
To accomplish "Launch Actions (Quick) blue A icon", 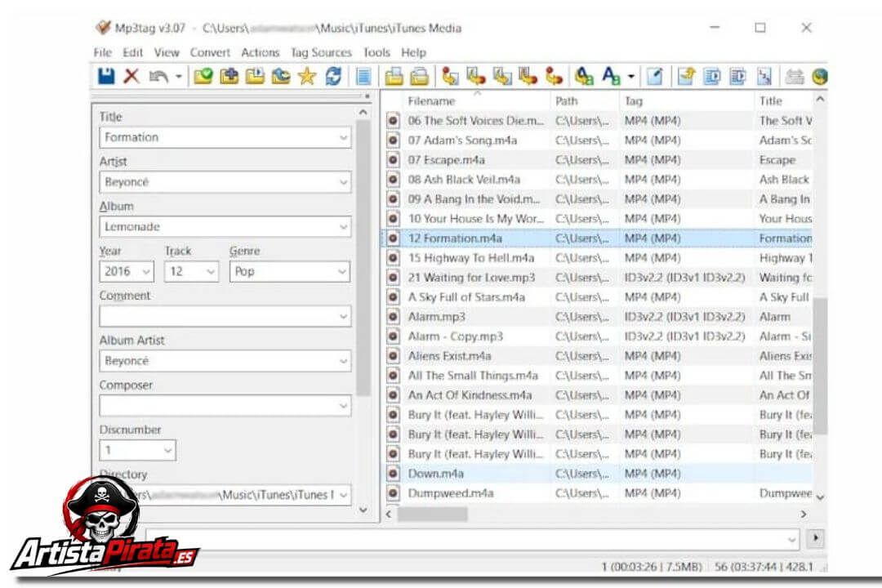I will pos(611,76).
